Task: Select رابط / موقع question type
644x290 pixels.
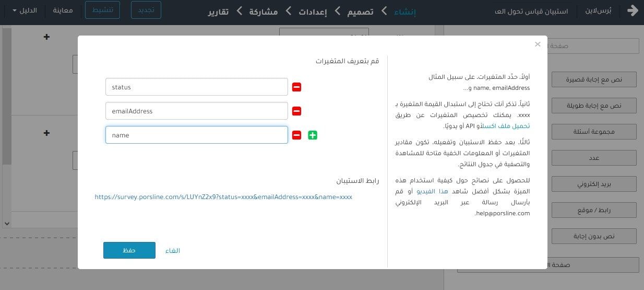Action: coord(594,210)
